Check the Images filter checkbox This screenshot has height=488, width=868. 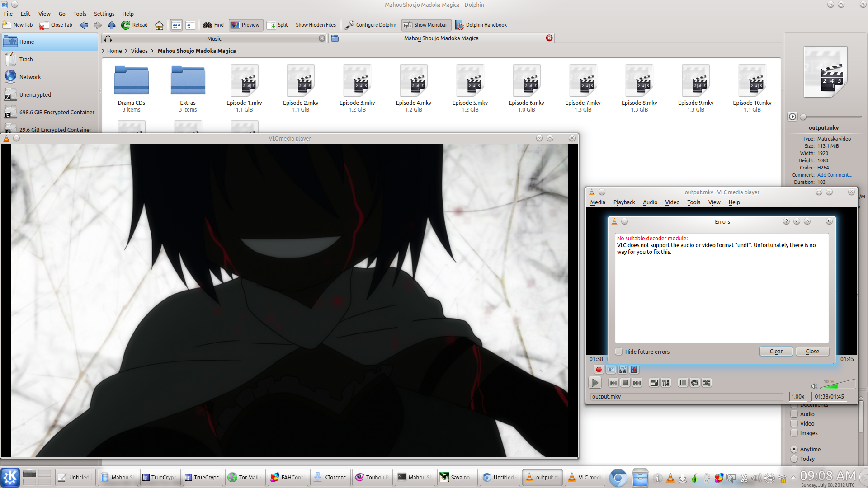[x=794, y=433]
